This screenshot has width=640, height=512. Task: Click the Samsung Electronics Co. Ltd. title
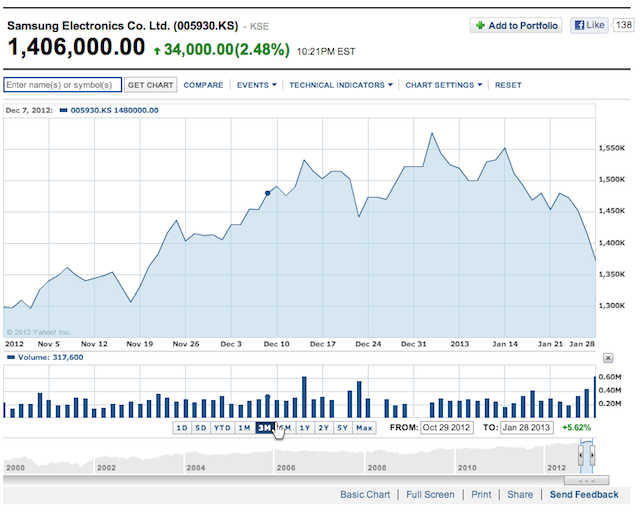click(122, 26)
